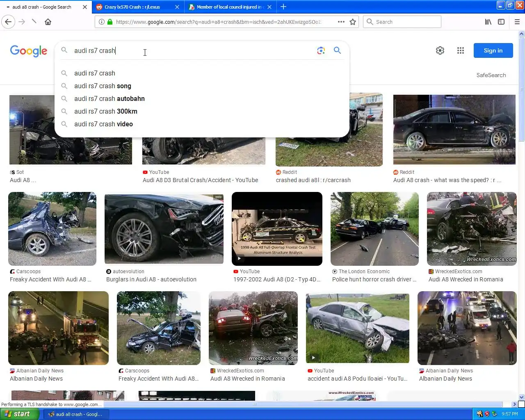Click the blue Google search magnifier button
The height and width of the screenshot is (420, 525).
[337, 50]
